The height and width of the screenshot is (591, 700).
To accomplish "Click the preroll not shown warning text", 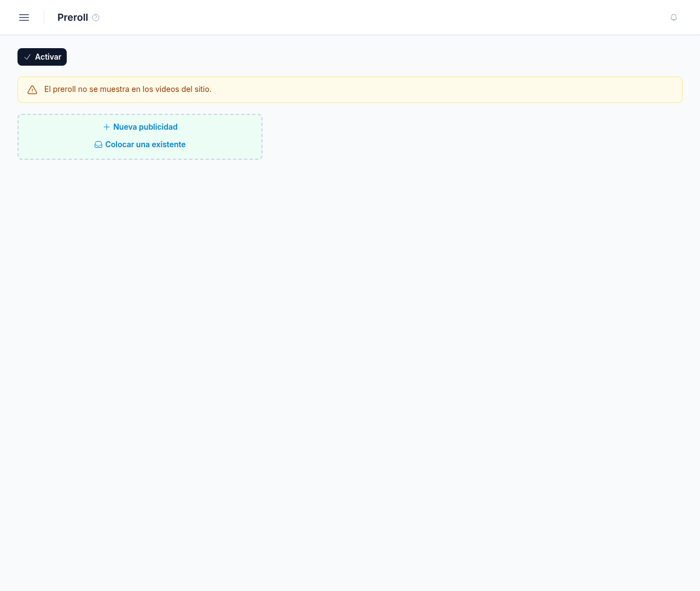I will click(128, 89).
